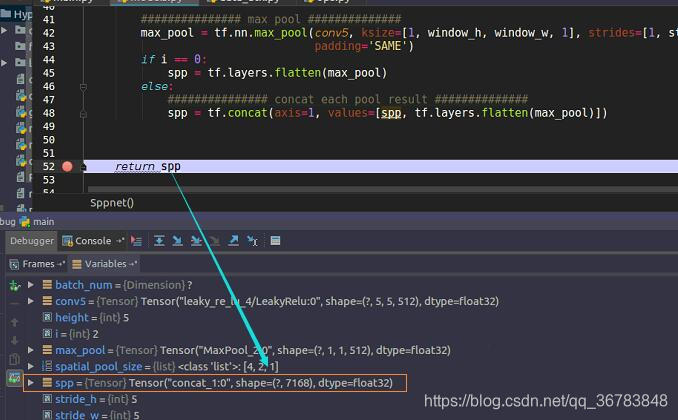Image resolution: width=678 pixels, height=420 pixels.
Task: Click the Console tab icon
Action: coord(67,241)
